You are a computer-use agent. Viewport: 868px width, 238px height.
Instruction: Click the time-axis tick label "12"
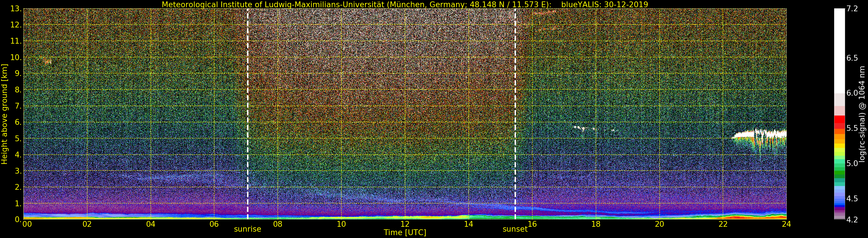pyautogui.click(x=405, y=224)
